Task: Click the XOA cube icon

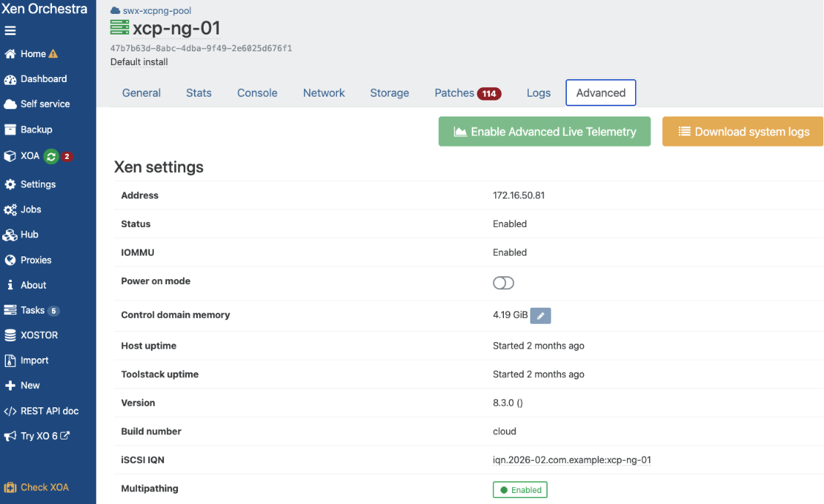Action: (x=10, y=156)
